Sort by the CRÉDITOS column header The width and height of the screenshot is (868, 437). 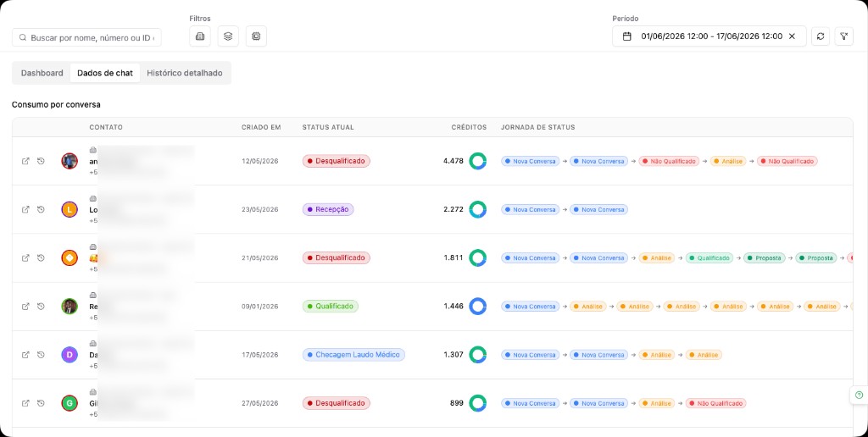coord(469,127)
